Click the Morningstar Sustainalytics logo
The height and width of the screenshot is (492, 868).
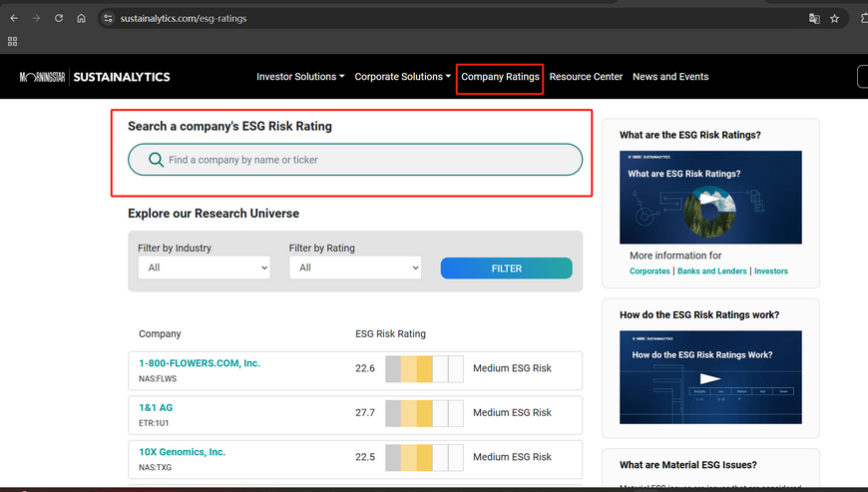coord(95,77)
